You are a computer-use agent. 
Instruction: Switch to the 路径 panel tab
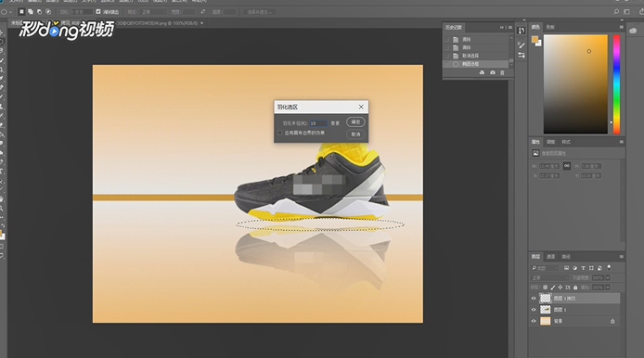pyautogui.click(x=566, y=257)
